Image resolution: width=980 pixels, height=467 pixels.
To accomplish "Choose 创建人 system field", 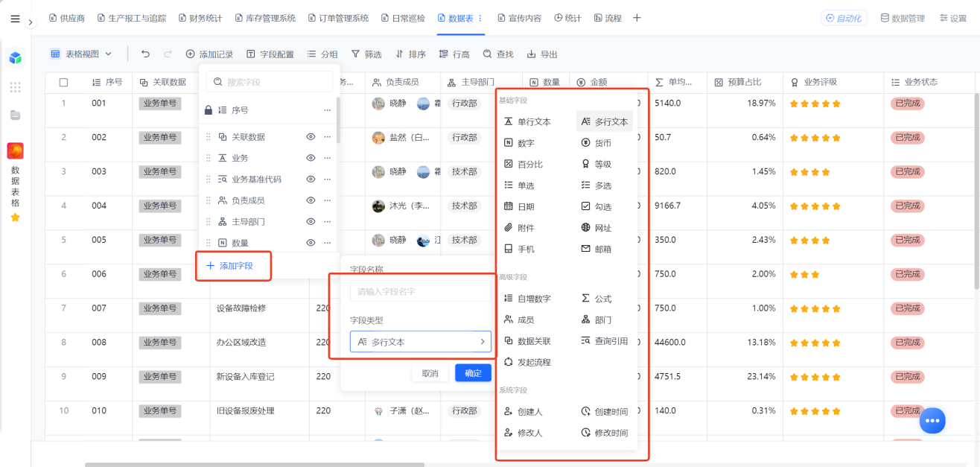I will [524, 411].
